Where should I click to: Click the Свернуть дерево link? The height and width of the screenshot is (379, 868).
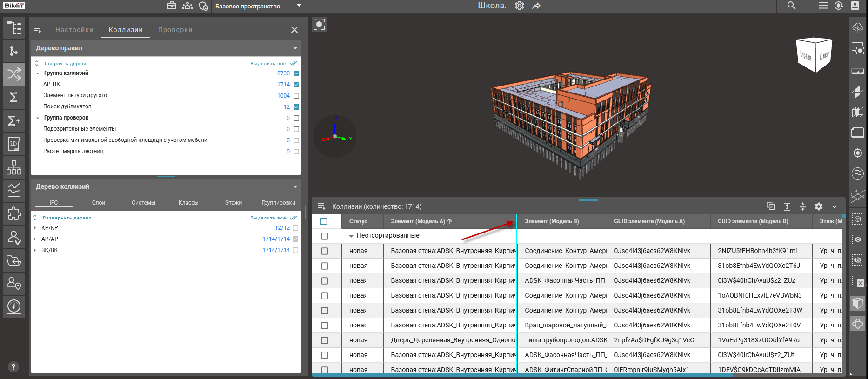[x=66, y=64]
